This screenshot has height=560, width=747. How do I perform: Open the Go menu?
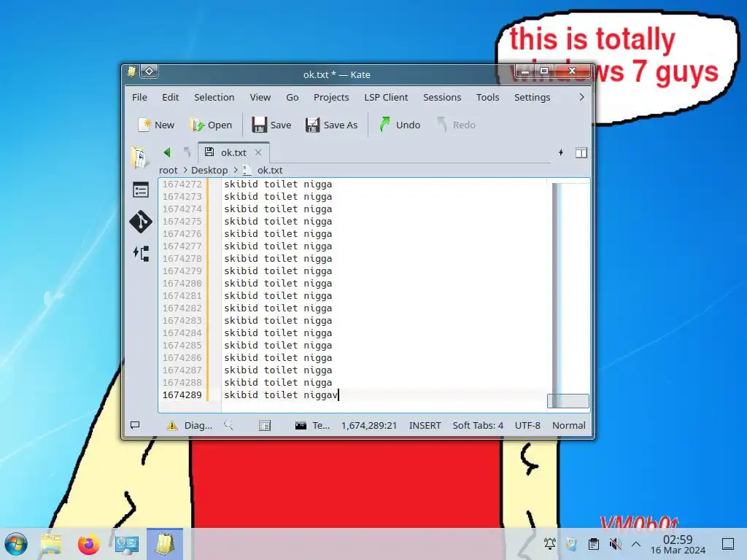tap(292, 97)
